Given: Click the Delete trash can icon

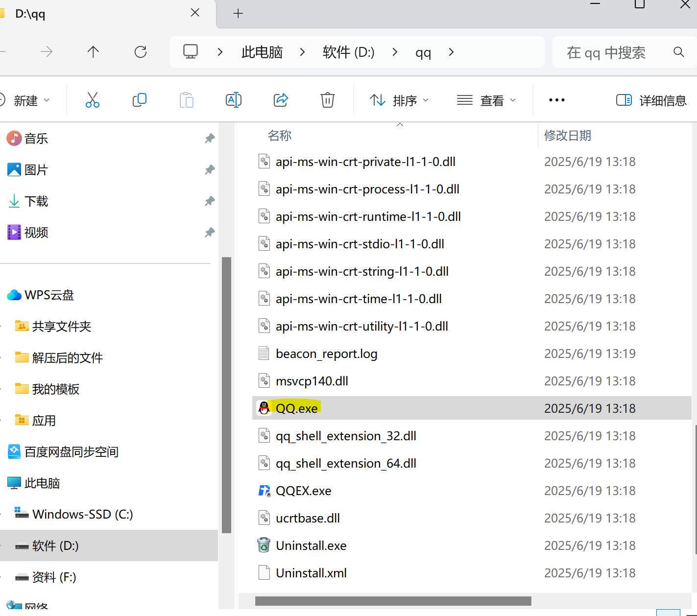Looking at the screenshot, I should click(328, 100).
